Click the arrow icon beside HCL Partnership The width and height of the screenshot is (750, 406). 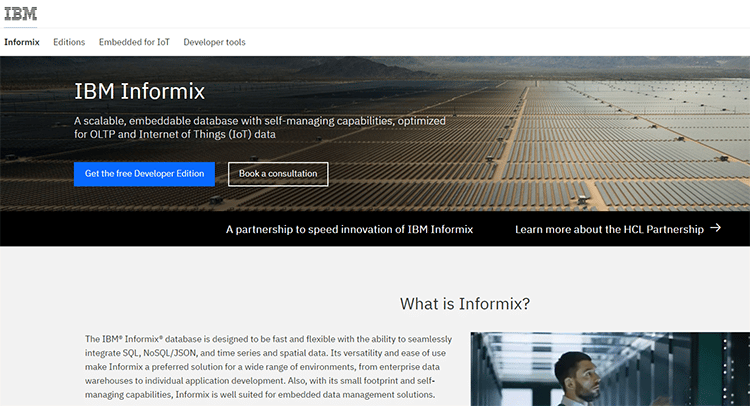716,228
